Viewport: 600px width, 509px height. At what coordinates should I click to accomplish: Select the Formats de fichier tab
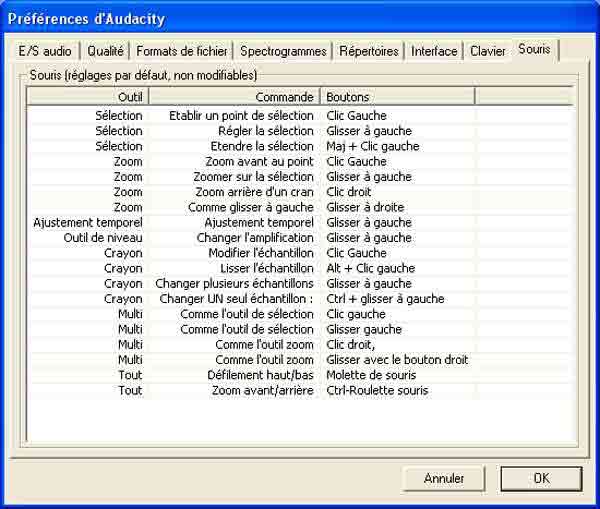(181, 51)
